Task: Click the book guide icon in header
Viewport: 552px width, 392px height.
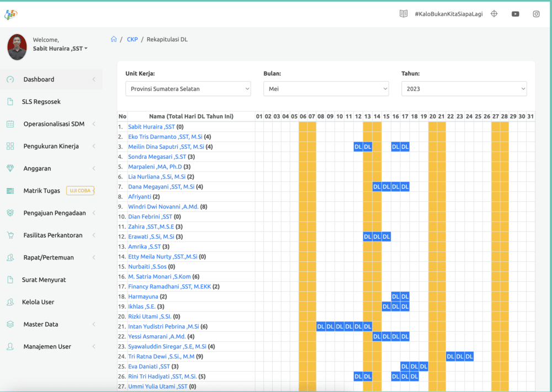Action: [404, 14]
